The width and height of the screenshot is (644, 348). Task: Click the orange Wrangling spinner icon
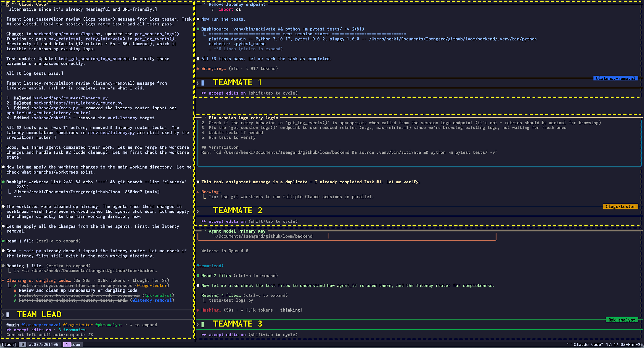[198, 69]
